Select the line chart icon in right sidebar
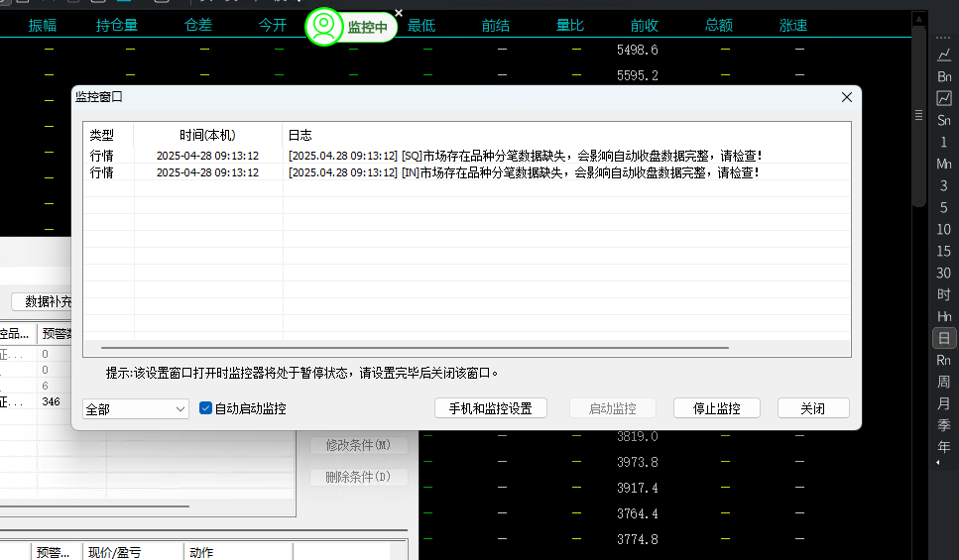Screen dimensions: 959x560 [x=944, y=55]
